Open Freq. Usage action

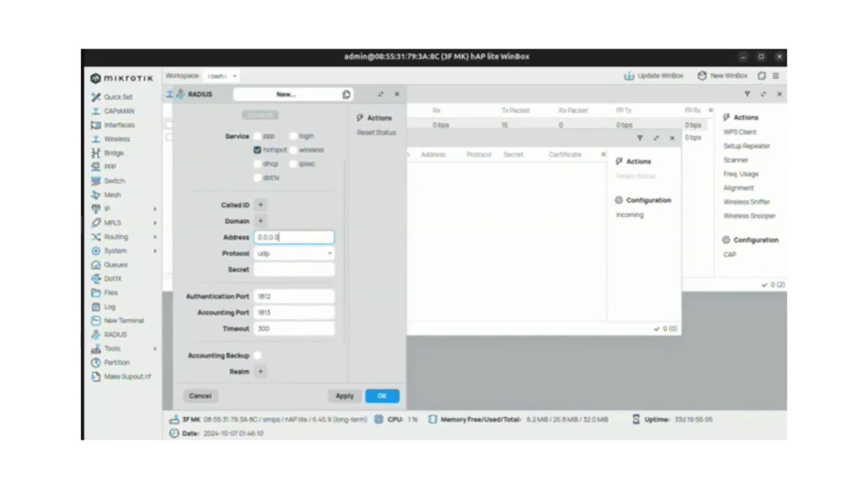point(740,174)
